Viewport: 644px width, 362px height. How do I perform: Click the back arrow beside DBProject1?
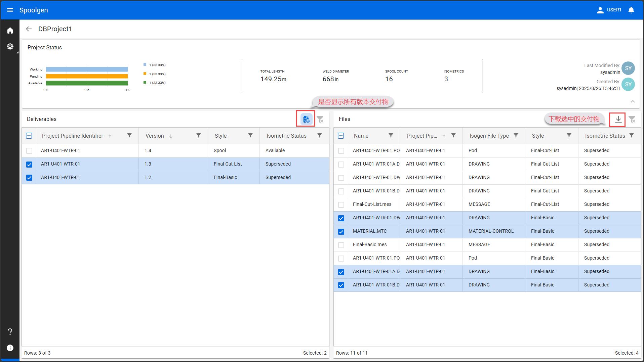[x=29, y=29]
